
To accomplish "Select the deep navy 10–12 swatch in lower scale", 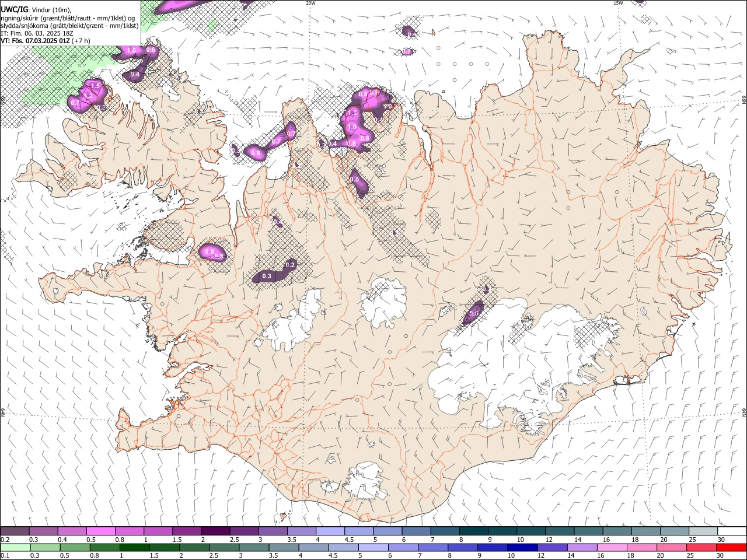I will [x=522, y=547].
